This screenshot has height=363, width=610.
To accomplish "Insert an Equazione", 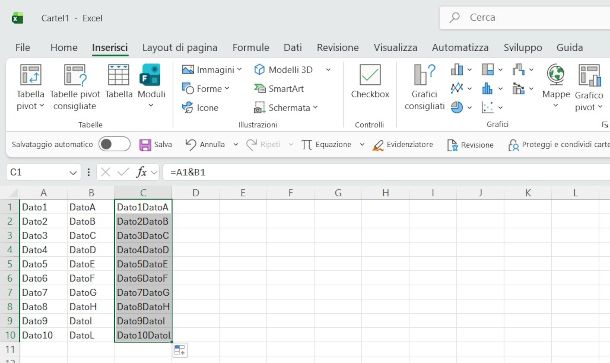I will [x=326, y=144].
